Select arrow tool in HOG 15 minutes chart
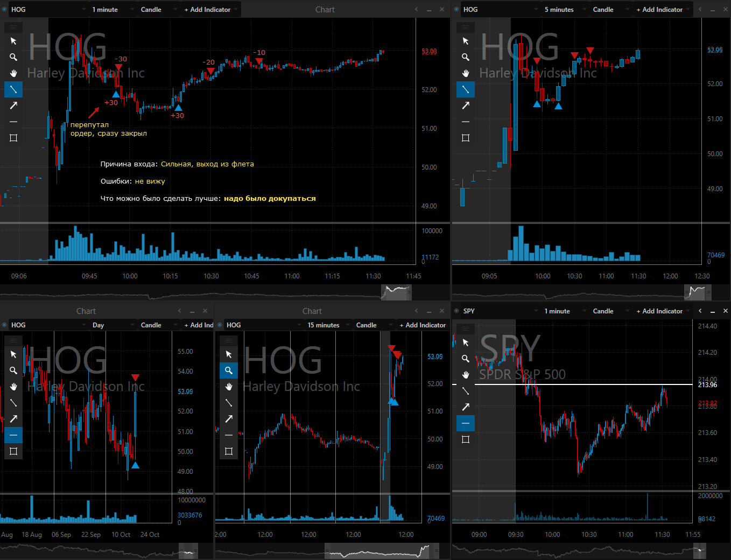This screenshot has width=731, height=560. (229, 419)
